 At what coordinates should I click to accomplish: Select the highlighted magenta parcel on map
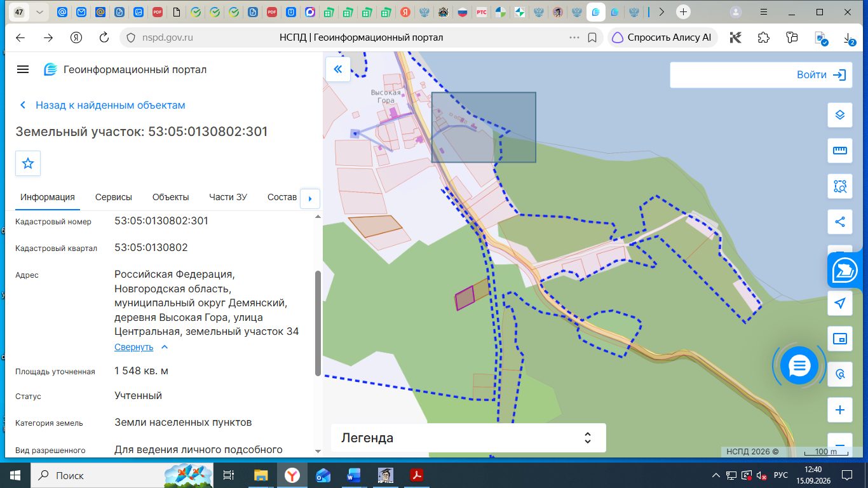465,297
